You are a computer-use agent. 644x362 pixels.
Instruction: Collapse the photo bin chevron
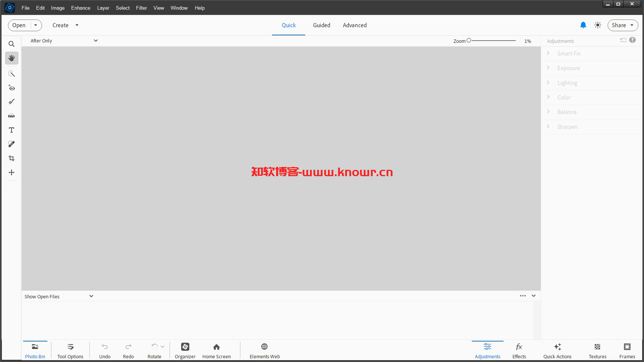[x=534, y=296]
